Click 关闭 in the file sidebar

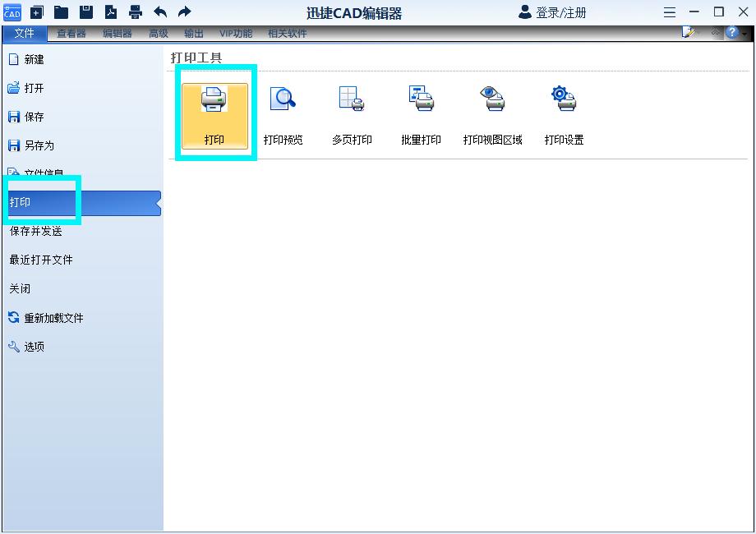20,288
